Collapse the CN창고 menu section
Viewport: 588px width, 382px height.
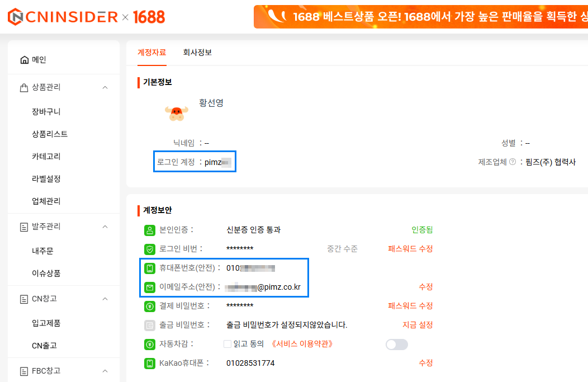(105, 299)
